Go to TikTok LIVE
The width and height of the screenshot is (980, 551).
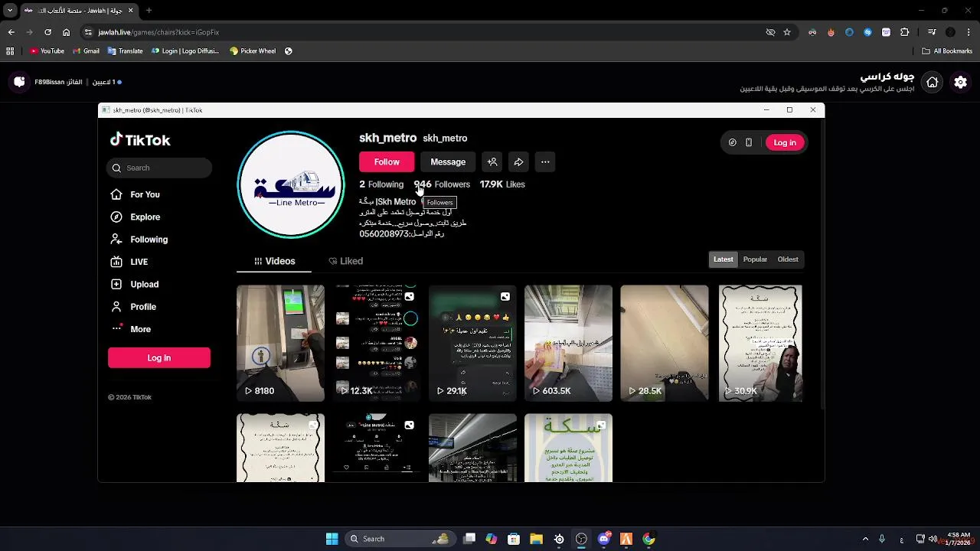pyautogui.click(x=129, y=262)
